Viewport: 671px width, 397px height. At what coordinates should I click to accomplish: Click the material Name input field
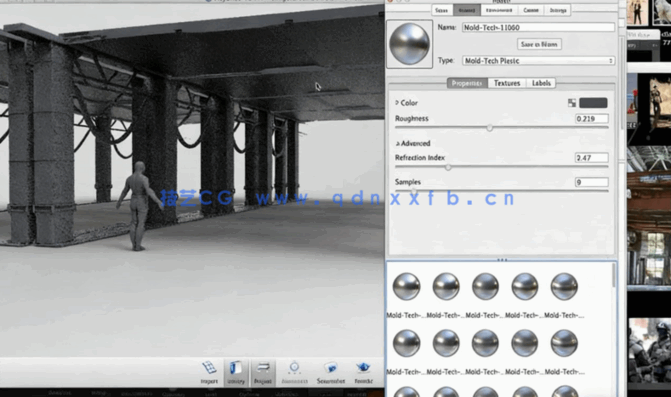click(538, 27)
